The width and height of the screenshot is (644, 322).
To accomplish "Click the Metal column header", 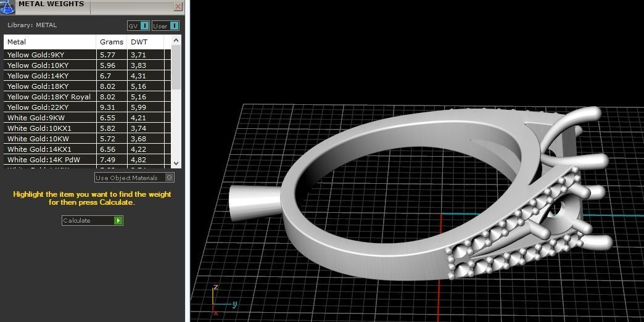I will (50, 42).
